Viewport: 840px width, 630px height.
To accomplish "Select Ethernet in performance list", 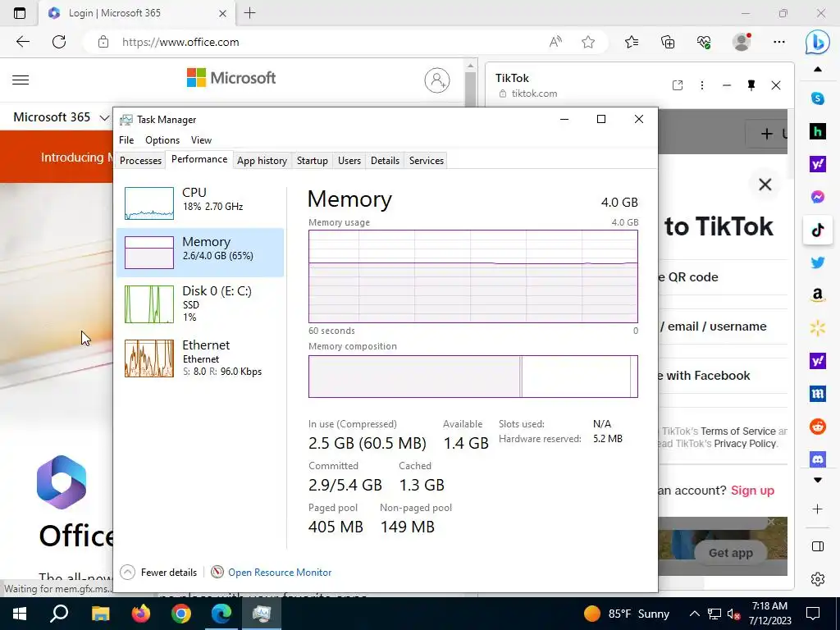I will 200,358.
